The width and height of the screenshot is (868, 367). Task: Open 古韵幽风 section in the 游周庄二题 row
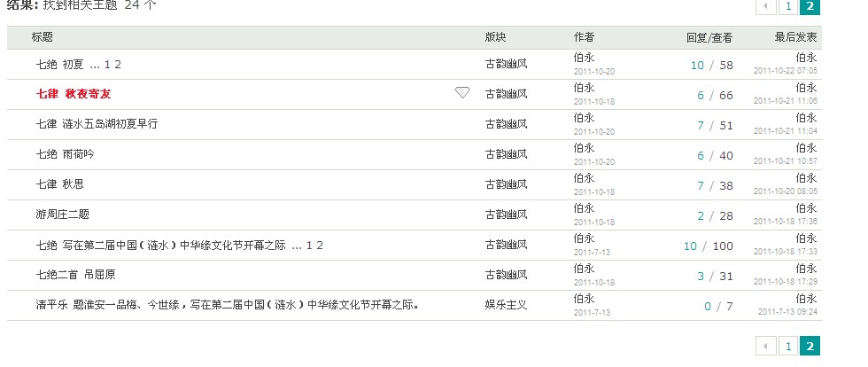(506, 215)
